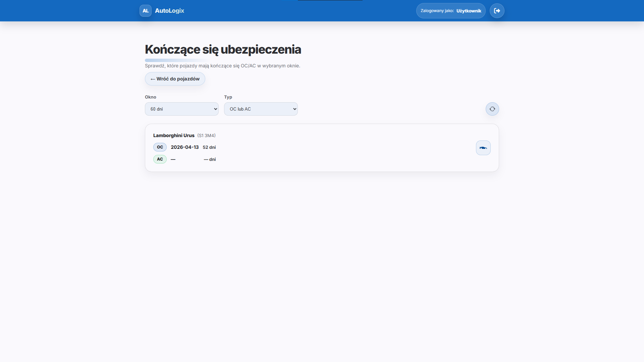Click the Zalogowany jako Użytkownik pill
644x362 pixels.
451,11
